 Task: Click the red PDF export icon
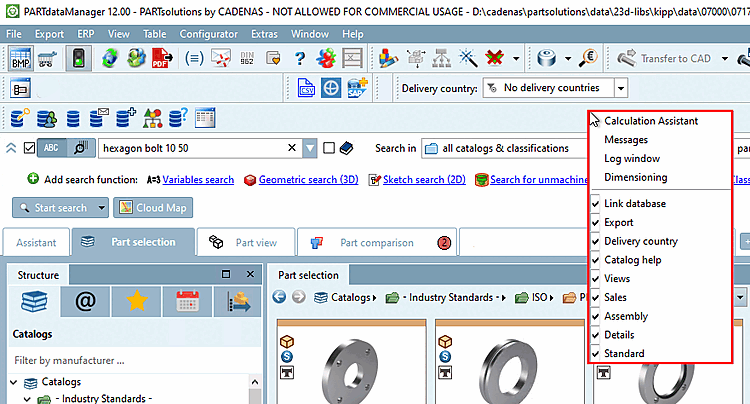tap(162, 59)
